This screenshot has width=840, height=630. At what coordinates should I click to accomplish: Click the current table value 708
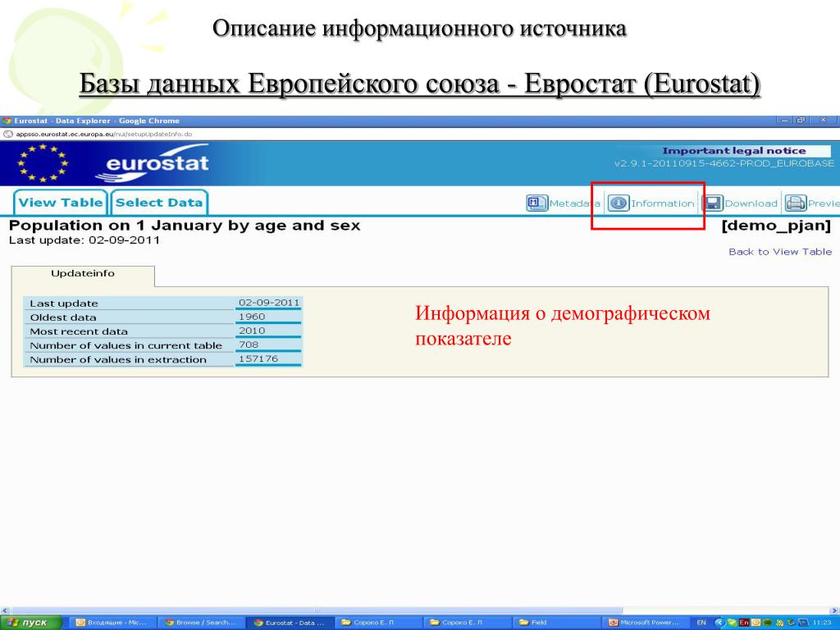coord(249,345)
